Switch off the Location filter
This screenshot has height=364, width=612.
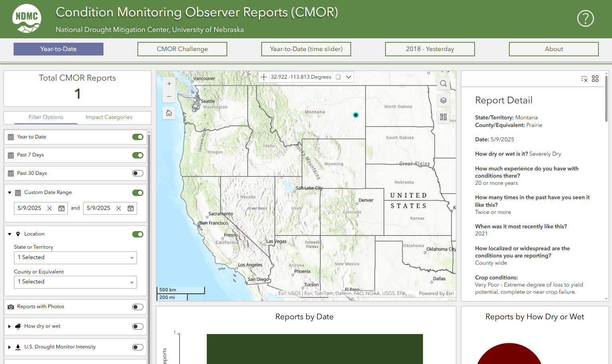pyautogui.click(x=138, y=234)
